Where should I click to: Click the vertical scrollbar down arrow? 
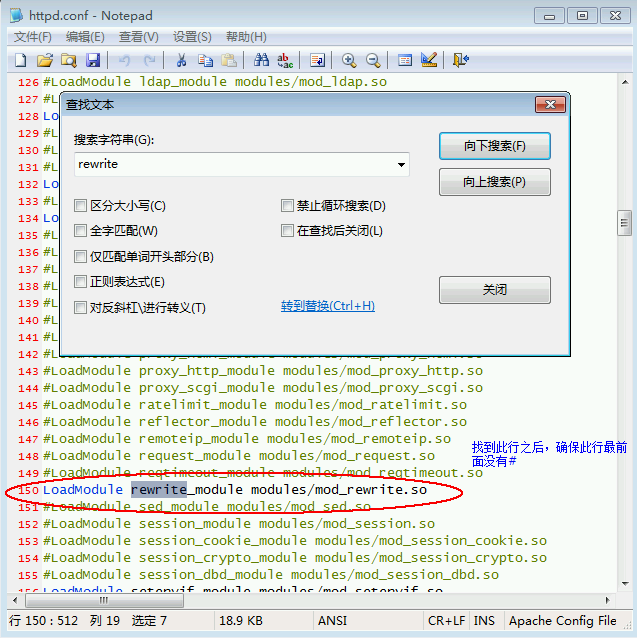(x=625, y=584)
